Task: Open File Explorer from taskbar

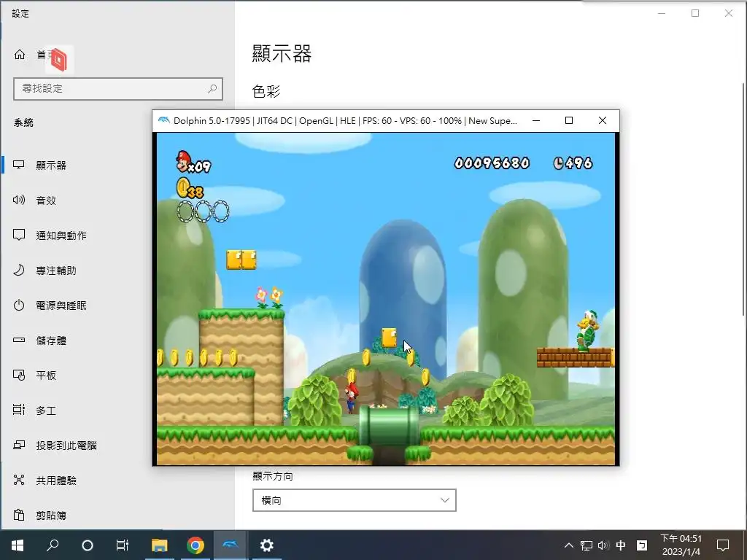Action: 160,545
